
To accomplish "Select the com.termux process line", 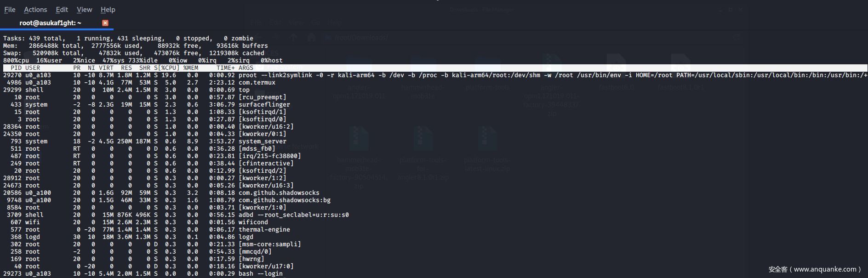I will pyautogui.click(x=257, y=83).
